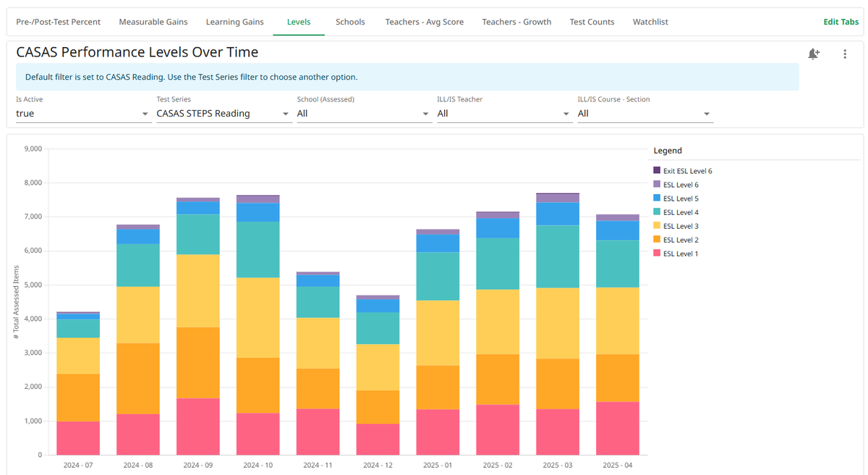This screenshot has width=868, height=475.
Task: Click ESL Level 4 legend swatch
Action: tap(657, 212)
